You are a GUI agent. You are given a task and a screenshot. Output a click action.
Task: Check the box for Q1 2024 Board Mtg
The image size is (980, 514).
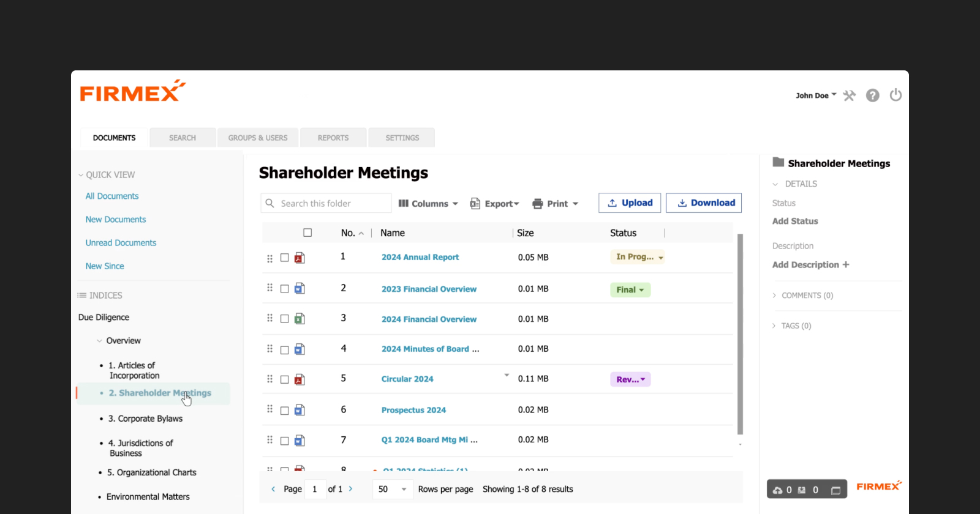point(285,441)
